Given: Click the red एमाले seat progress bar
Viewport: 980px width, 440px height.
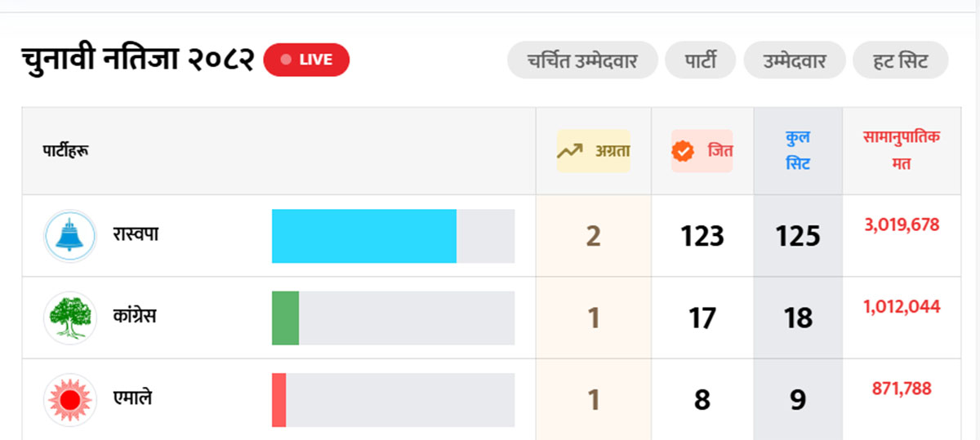Looking at the screenshot, I should (279, 399).
